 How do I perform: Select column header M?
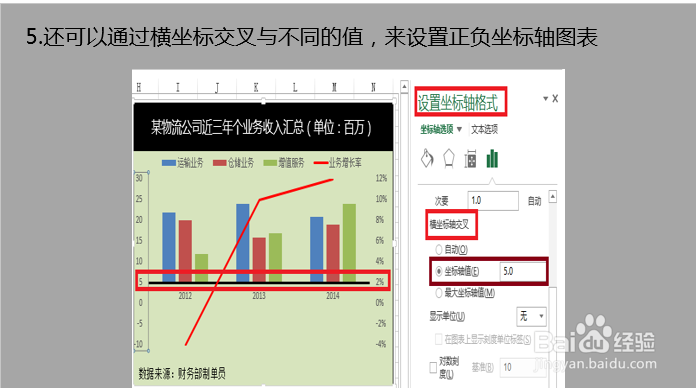(334, 87)
